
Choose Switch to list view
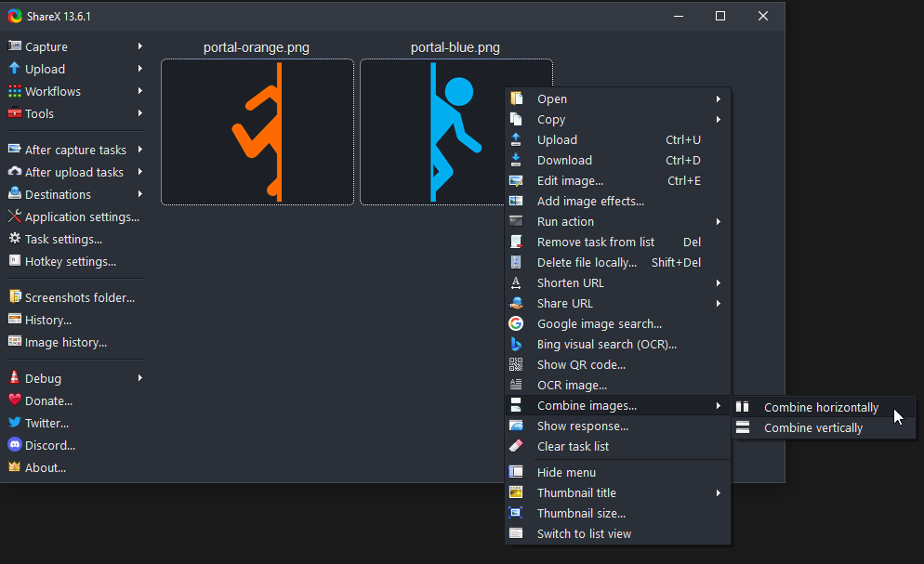[617, 533]
